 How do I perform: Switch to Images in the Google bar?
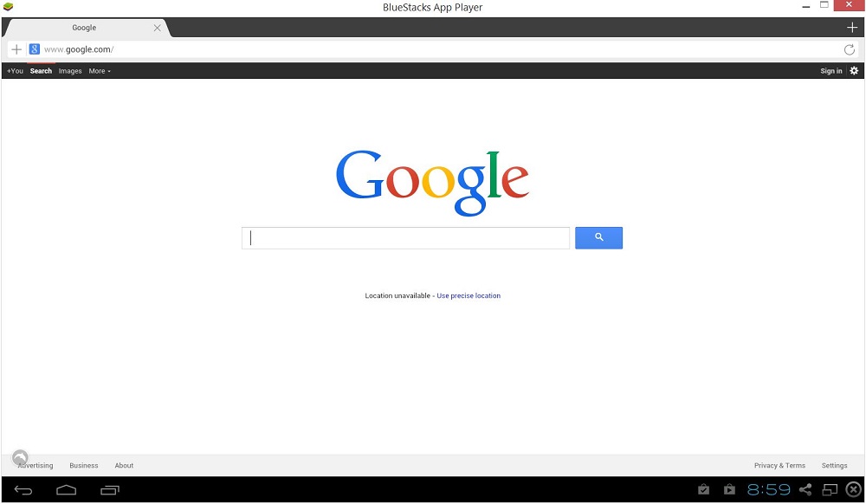click(70, 71)
